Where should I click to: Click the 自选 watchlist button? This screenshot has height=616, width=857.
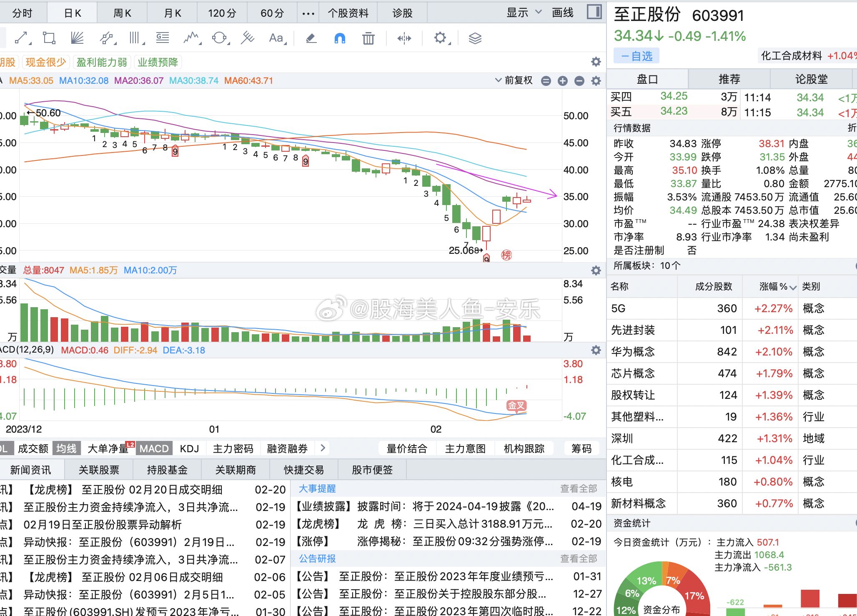pyautogui.click(x=636, y=56)
